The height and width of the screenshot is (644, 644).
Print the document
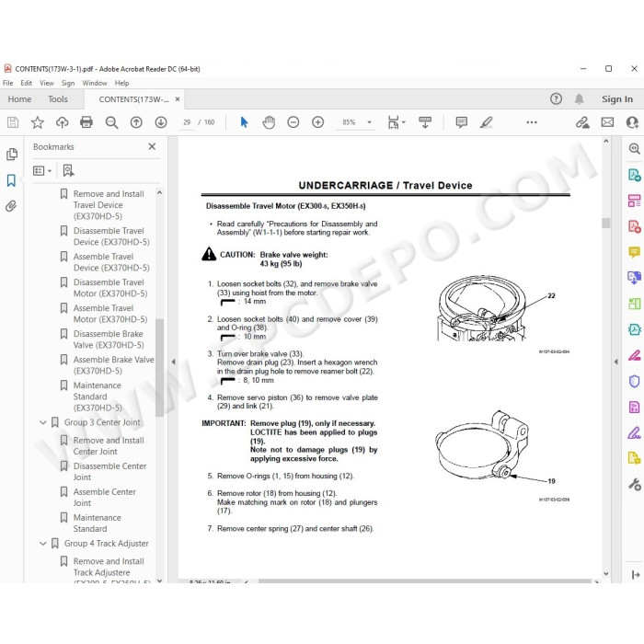pyautogui.click(x=86, y=122)
